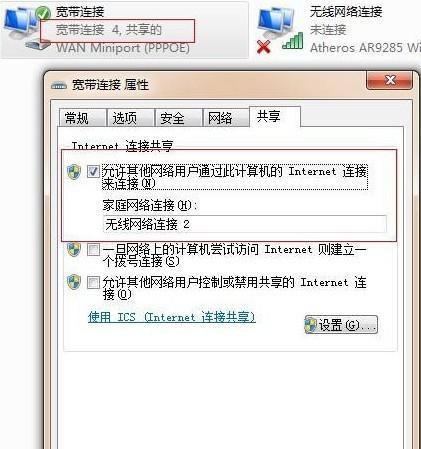Click the shield icon beside the dial-up connection option
The image size is (421, 449).
click(74, 249)
